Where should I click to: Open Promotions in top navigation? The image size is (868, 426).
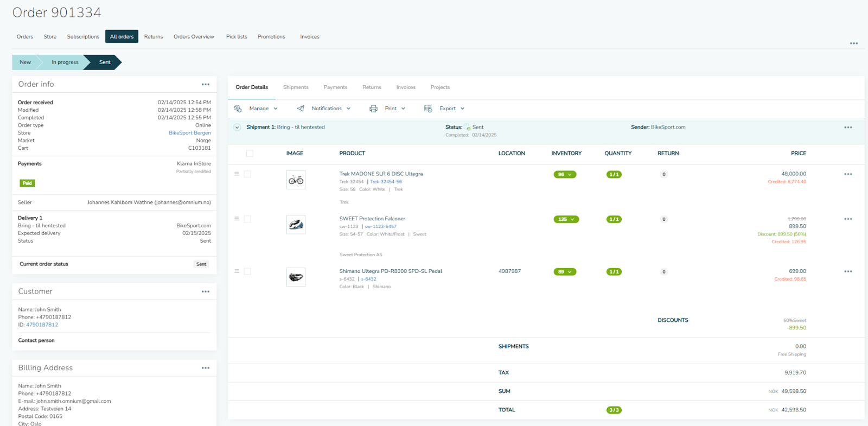pos(271,37)
